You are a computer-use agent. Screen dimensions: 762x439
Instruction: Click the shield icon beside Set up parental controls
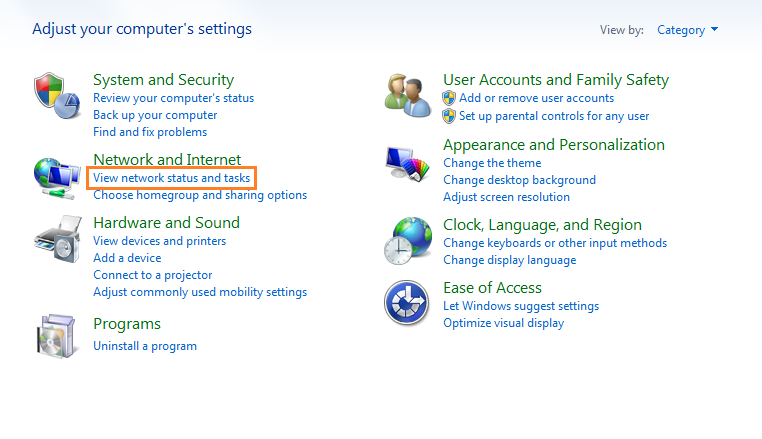click(449, 116)
